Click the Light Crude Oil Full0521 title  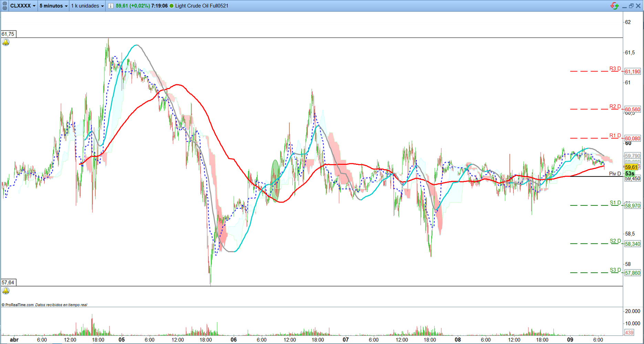[202, 6]
